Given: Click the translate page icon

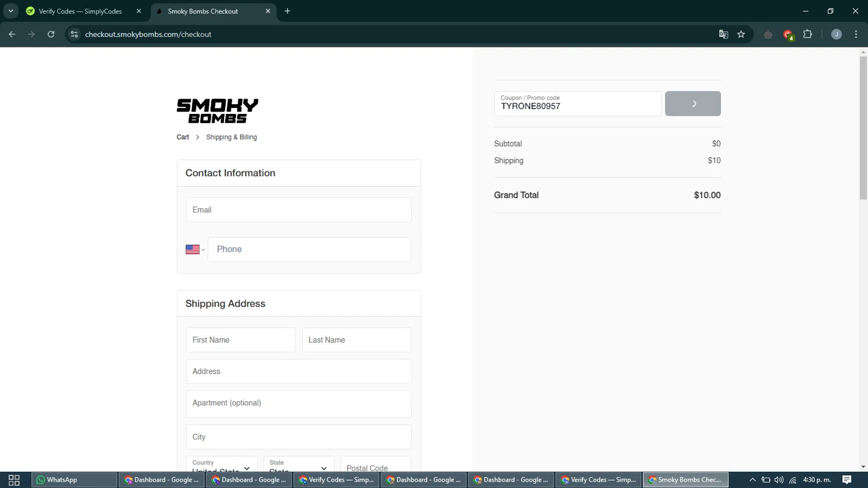Looking at the screenshot, I should coord(723,34).
